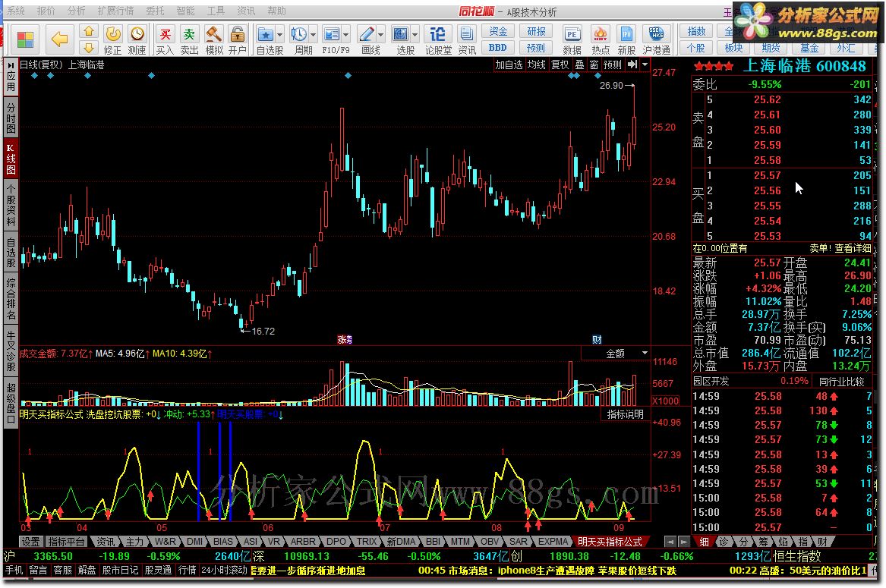The width and height of the screenshot is (886, 588).
Task: Open the 沪港通 SSE-HKE icon
Action: [656, 39]
